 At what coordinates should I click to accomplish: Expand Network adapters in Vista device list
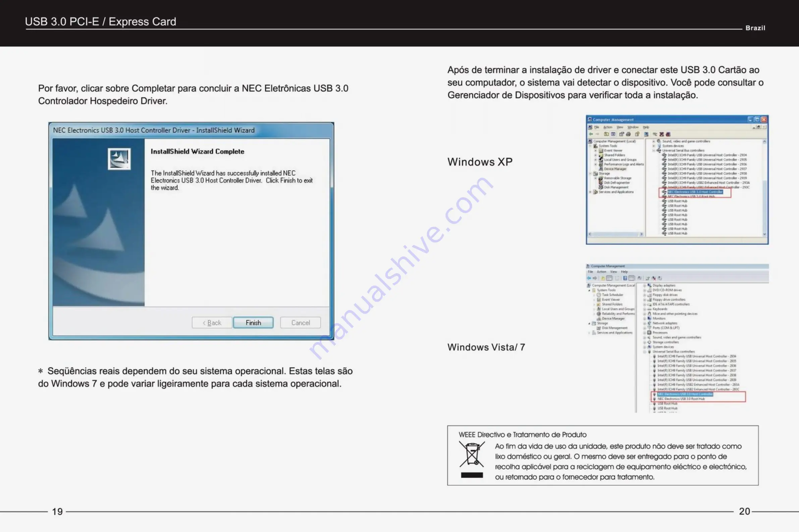coord(645,323)
